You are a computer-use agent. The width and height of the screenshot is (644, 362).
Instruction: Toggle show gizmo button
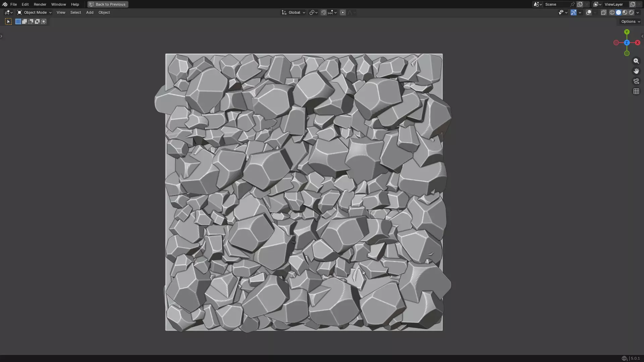(574, 12)
